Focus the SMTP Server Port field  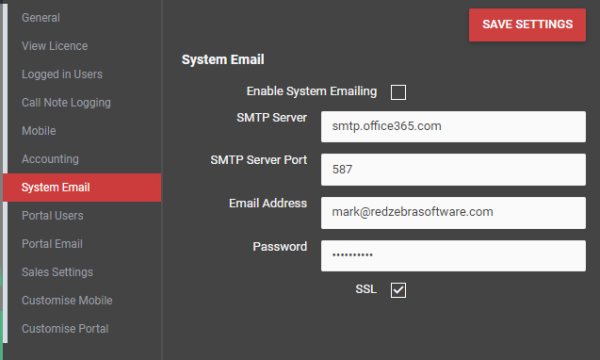tap(453, 169)
